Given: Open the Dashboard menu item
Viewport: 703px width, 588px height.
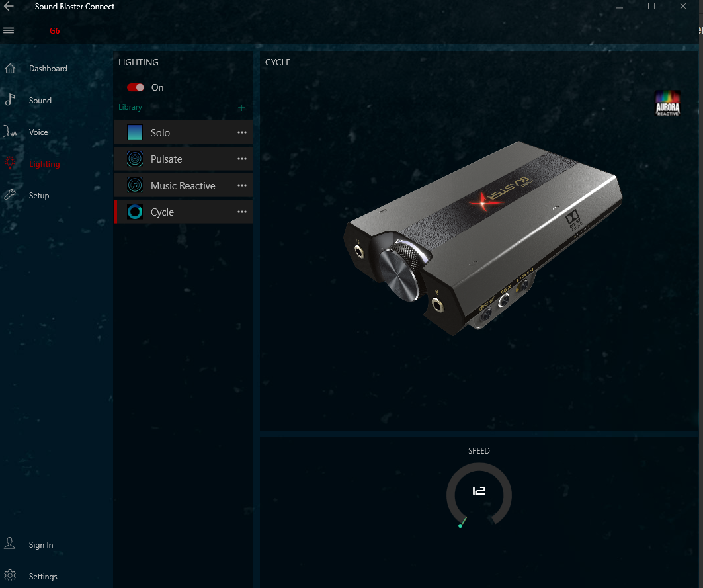Looking at the screenshot, I should (x=48, y=69).
